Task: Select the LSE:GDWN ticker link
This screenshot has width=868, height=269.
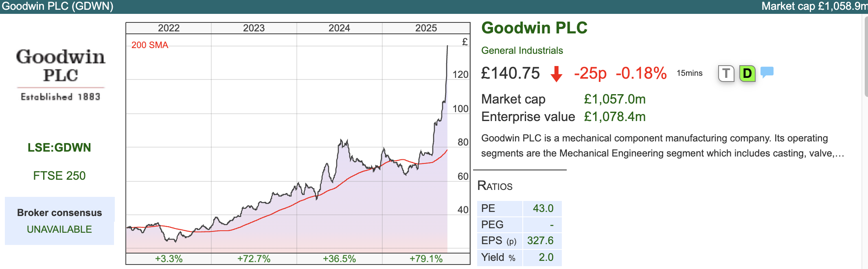Action: (59, 148)
